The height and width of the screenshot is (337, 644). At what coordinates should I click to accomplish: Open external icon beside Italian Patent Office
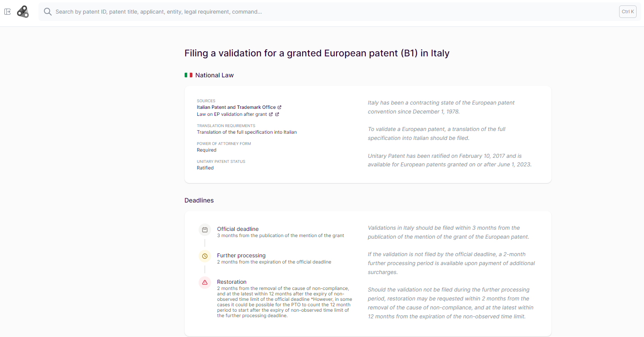[x=279, y=107]
